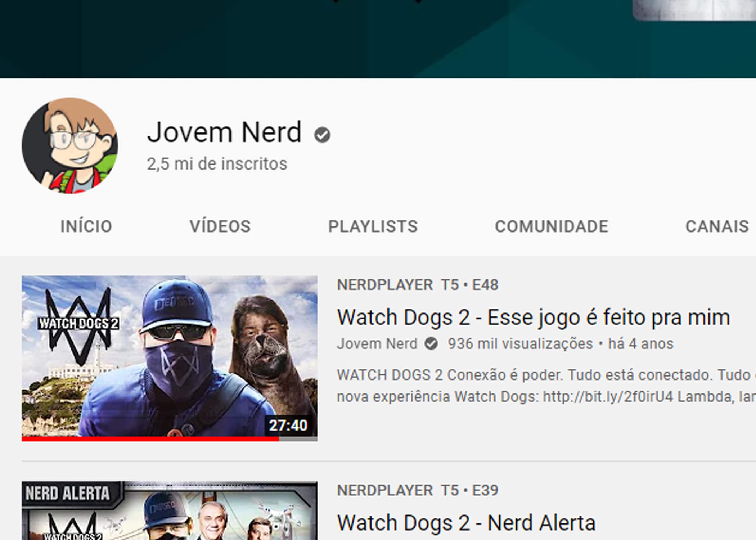Click the Jovem Nerd channel avatar
Image resolution: width=756 pixels, height=540 pixels.
coord(70,145)
